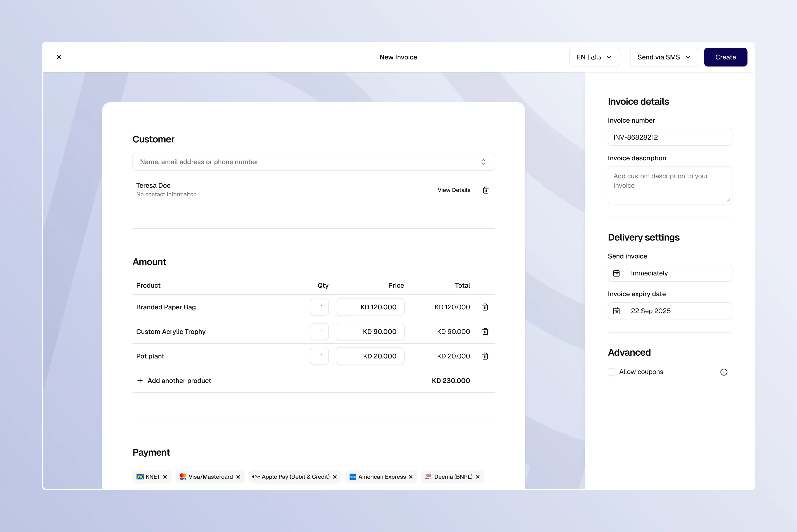797x532 pixels.
Task: Remove the Custom Acrylic Trophy line item
Action: (485, 332)
